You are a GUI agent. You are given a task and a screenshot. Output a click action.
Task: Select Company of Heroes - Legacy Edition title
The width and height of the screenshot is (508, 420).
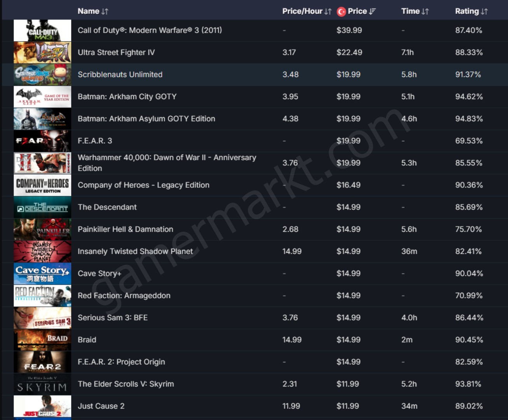(x=143, y=185)
